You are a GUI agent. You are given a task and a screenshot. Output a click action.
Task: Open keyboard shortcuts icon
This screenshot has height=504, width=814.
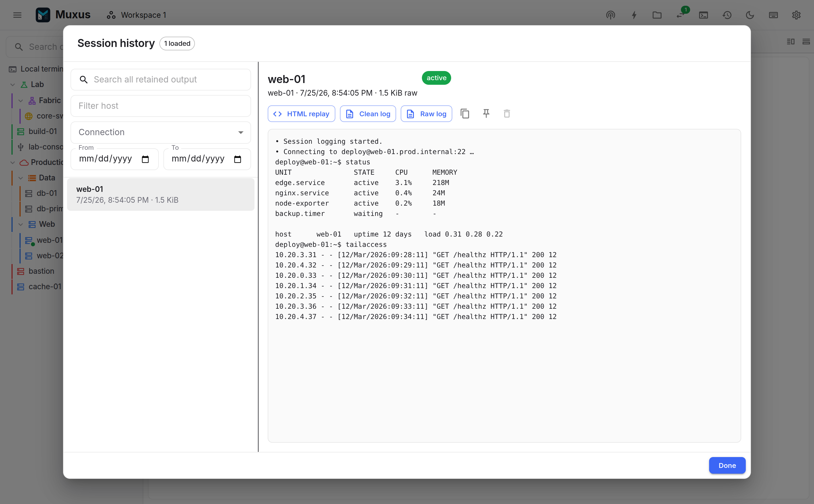(773, 15)
